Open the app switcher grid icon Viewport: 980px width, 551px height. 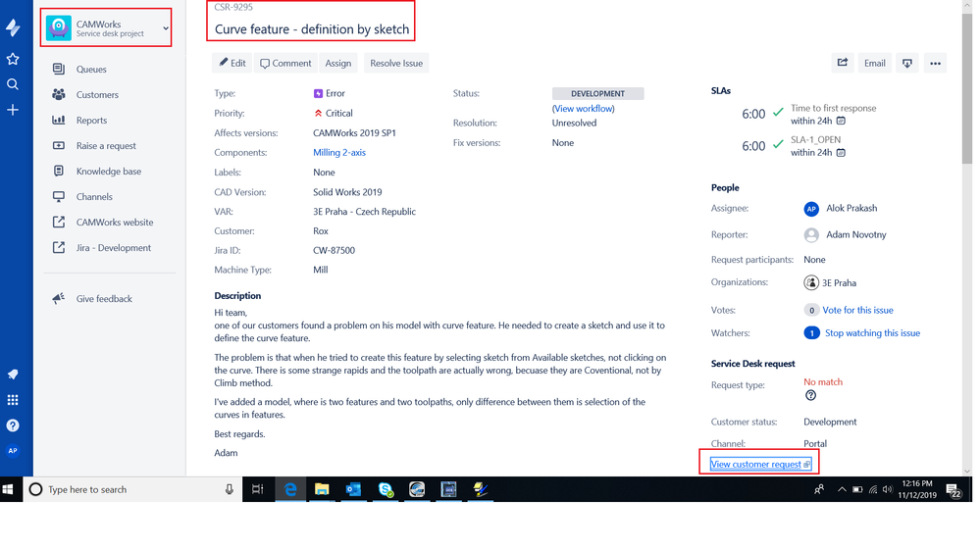pos(13,400)
